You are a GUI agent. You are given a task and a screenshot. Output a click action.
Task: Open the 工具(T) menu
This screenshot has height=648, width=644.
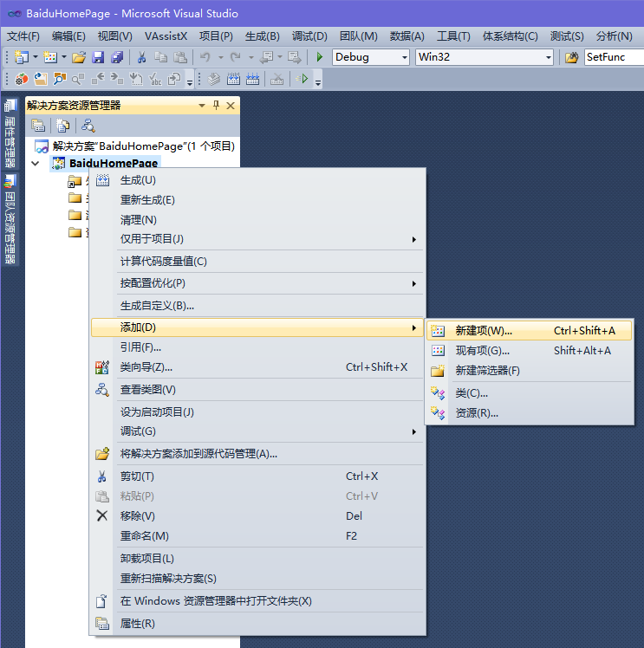(x=453, y=36)
